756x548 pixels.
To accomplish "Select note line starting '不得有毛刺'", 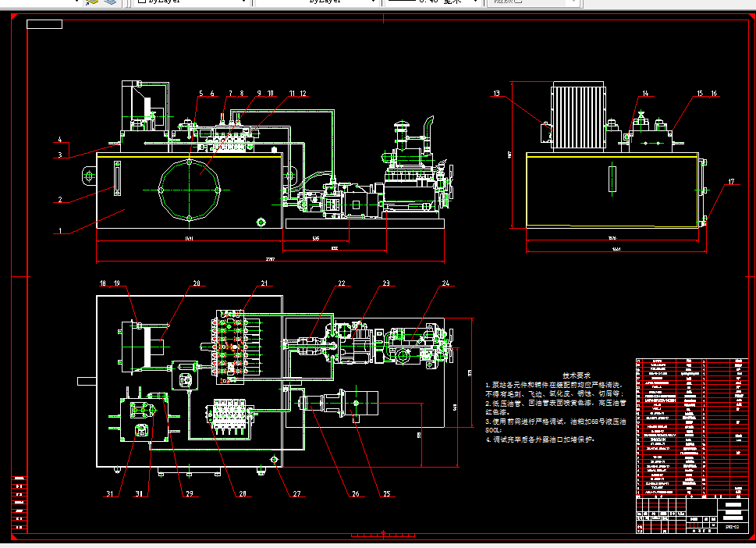I will (x=555, y=394).
